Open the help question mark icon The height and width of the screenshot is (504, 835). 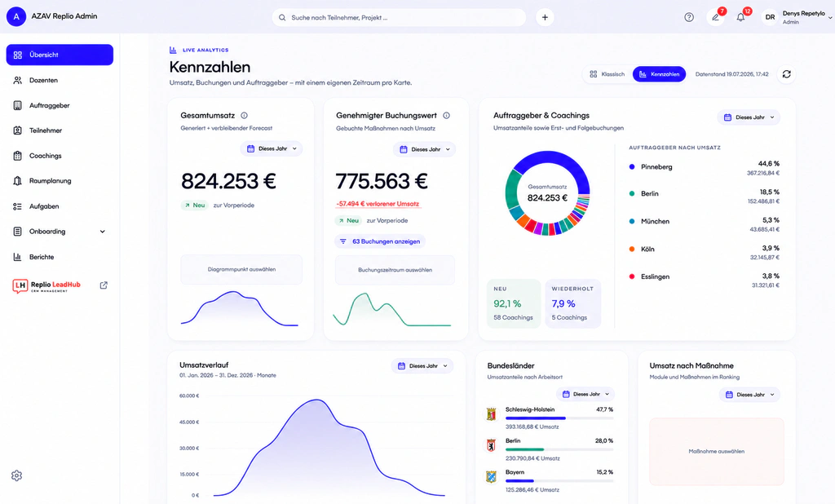[688, 17]
